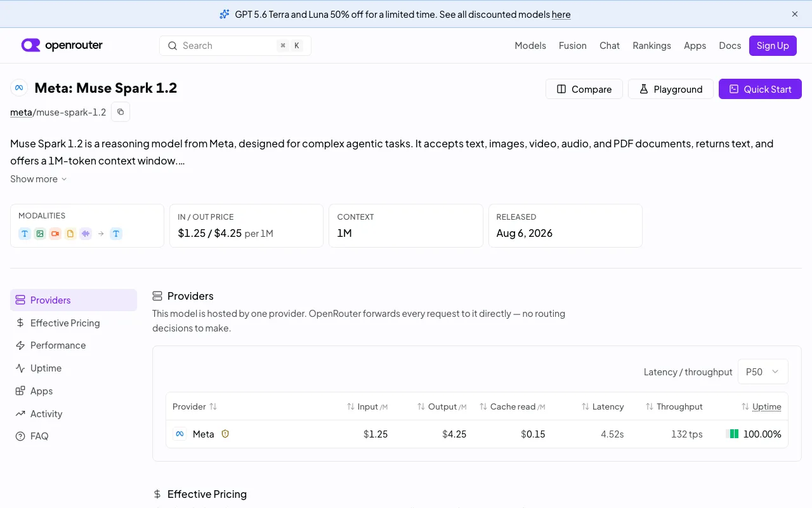Screen dimensions: 812x508
Task: Open the Docs nav item
Action: (730, 46)
